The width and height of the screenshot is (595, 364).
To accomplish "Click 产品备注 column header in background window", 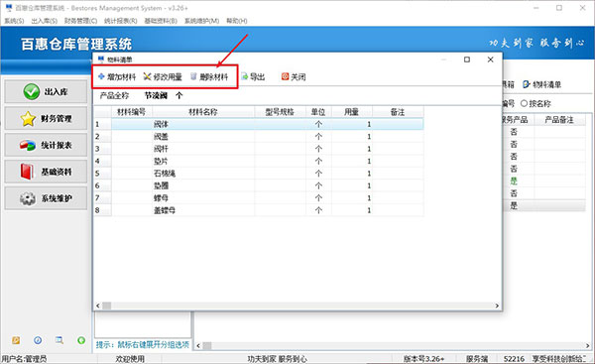I will tap(559, 120).
